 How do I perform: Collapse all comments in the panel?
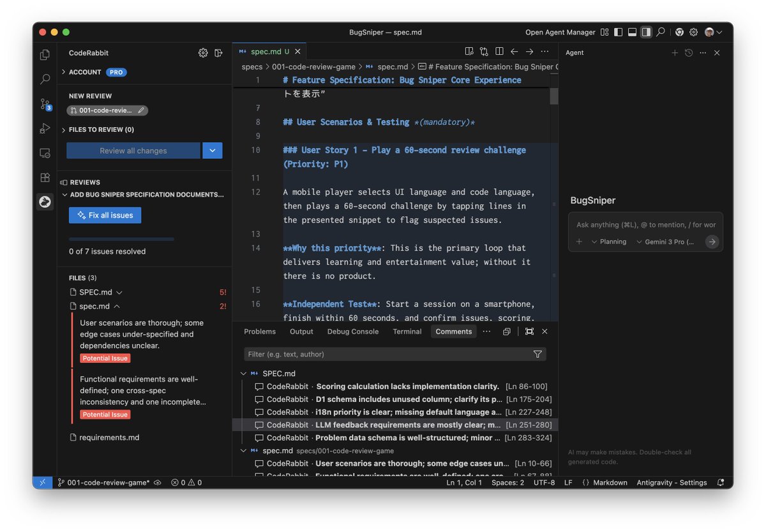506,332
